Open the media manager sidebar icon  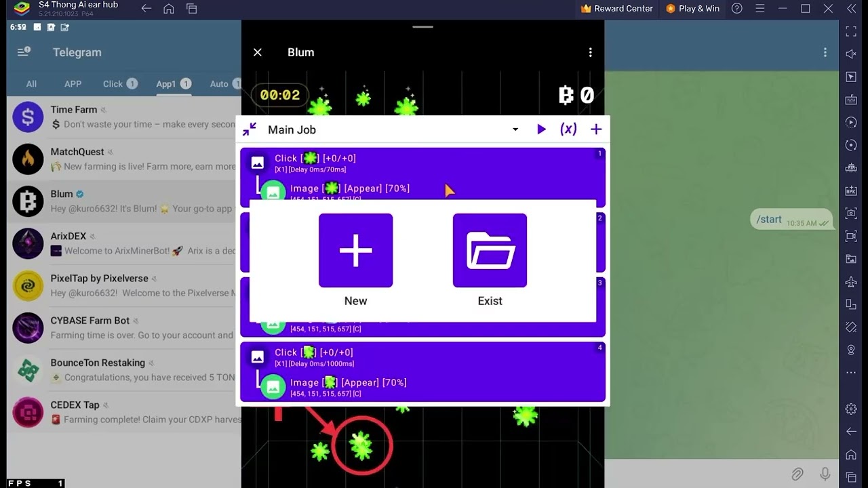click(851, 259)
